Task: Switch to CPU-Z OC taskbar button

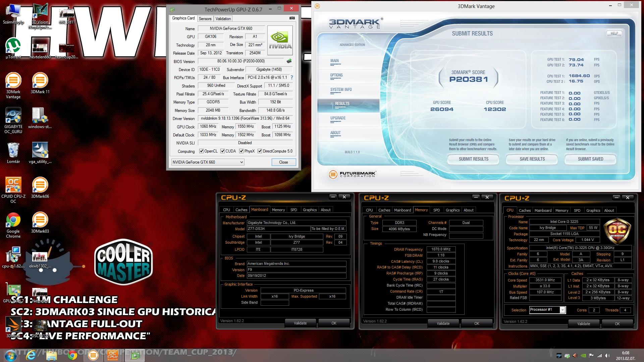Action: [113, 355]
